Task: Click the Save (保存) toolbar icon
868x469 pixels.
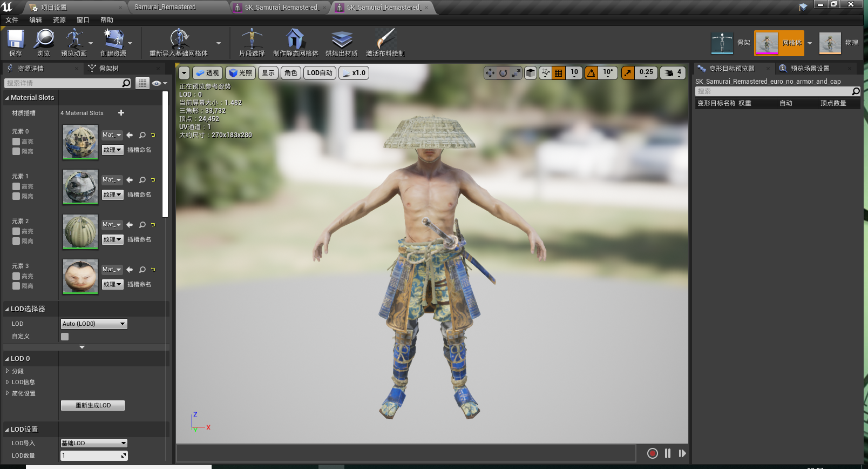Action: point(16,42)
